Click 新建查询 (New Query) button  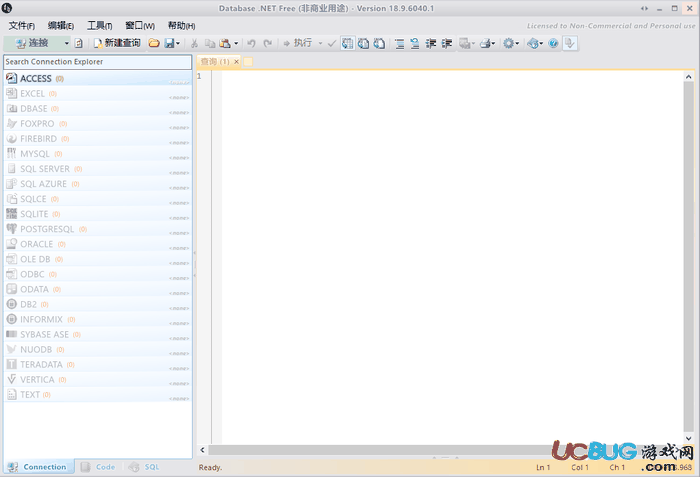coord(117,43)
